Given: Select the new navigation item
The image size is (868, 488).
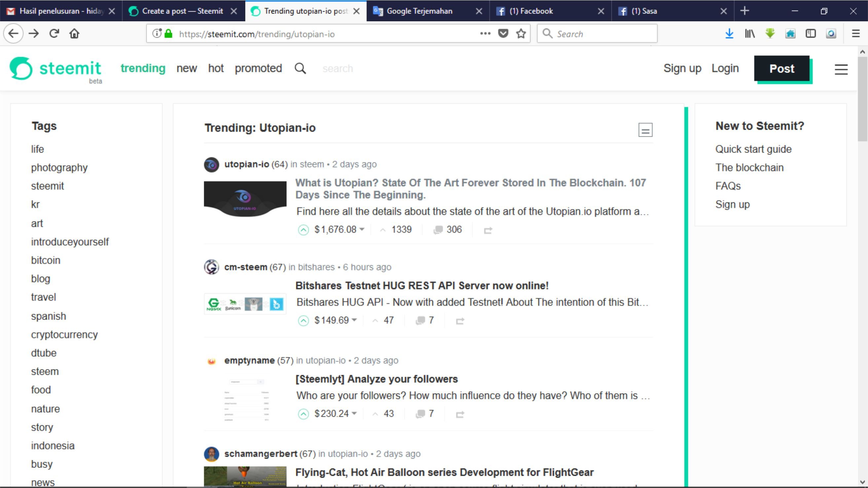Looking at the screenshot, I should pos(187,68).
